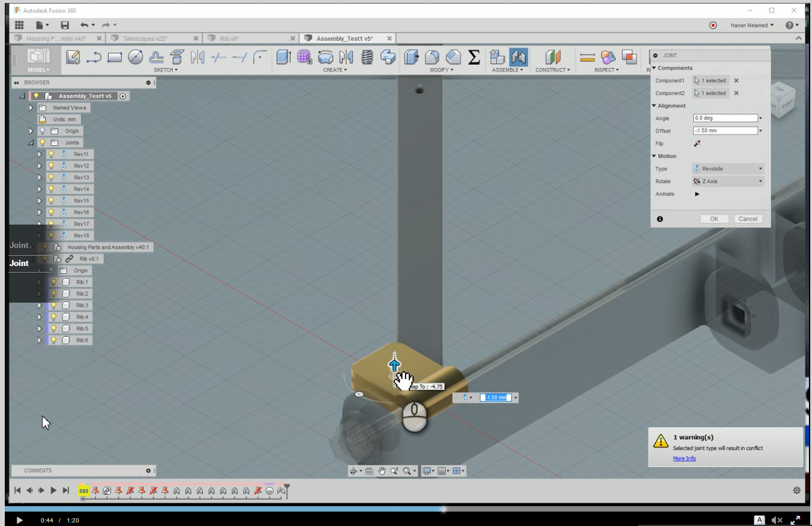Viewport: 812px width, 526px height.
Task: Clear Component1 selection with X
Action: pyautogui.click(x=736, y=80)
